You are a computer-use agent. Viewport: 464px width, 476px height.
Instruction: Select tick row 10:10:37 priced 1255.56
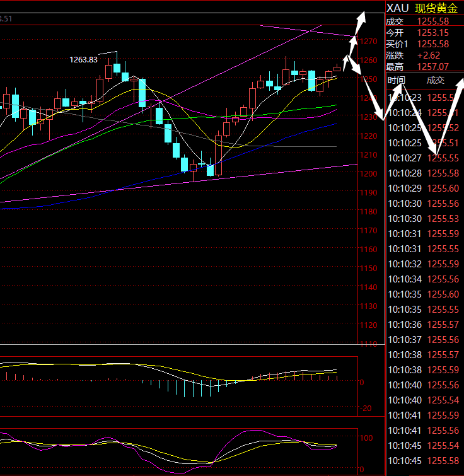point(424,339)
